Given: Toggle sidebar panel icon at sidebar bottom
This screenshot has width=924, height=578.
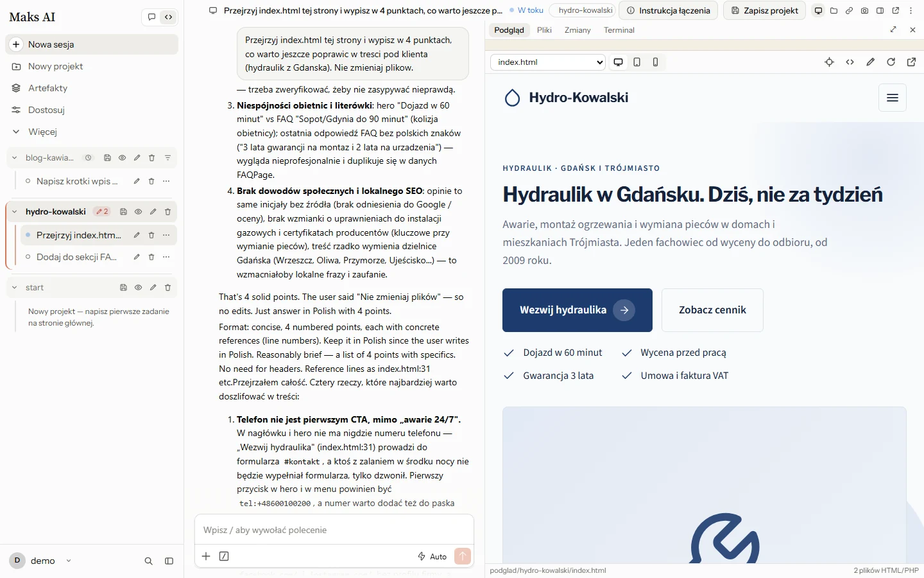Looking at the screenshot, I should click(x=169, y=561).
